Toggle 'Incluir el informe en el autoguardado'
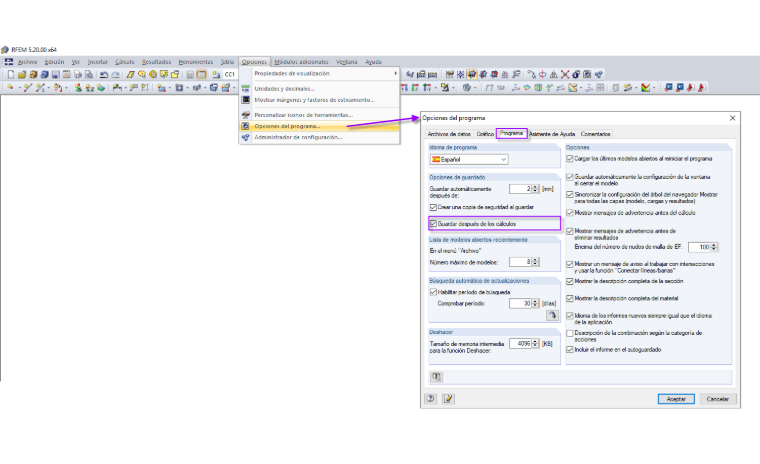Viewport: 760px width, 464px height. 570,350
